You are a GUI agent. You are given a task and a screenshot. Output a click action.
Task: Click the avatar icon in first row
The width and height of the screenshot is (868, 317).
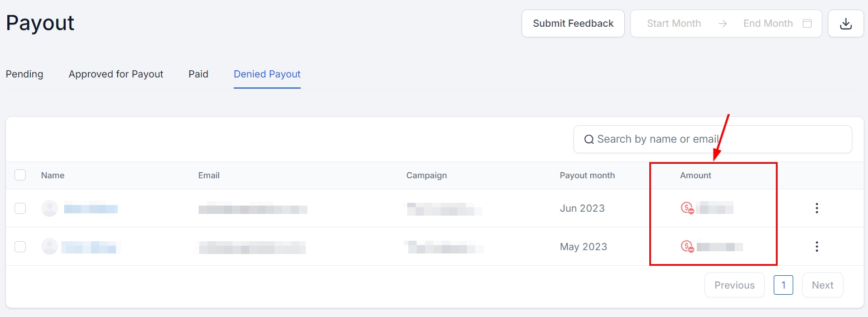coord(50,208)
